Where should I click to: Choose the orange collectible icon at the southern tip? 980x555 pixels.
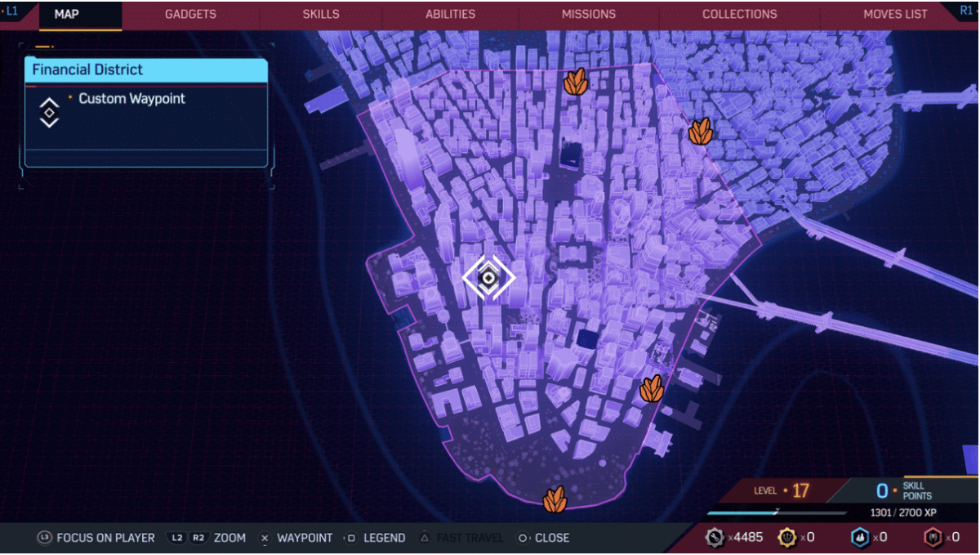555,499
